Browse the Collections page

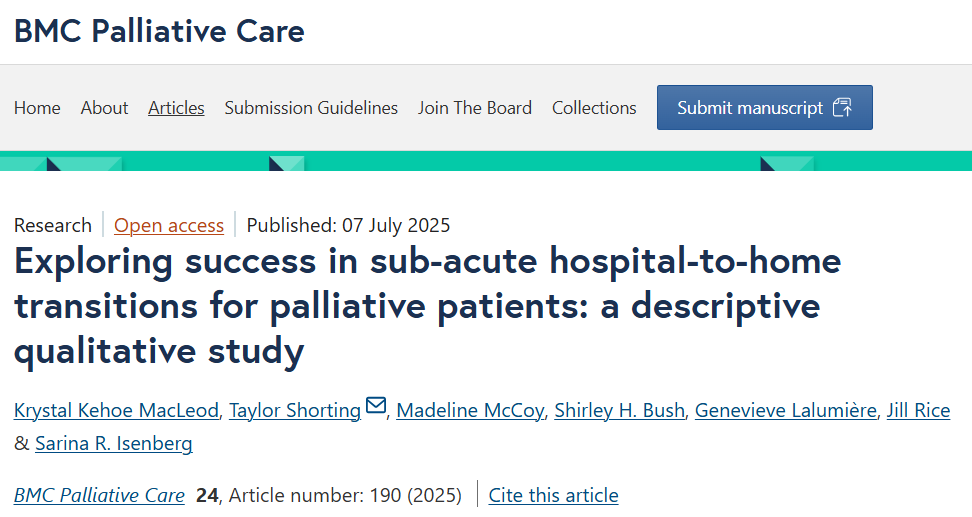click(594, 108)
